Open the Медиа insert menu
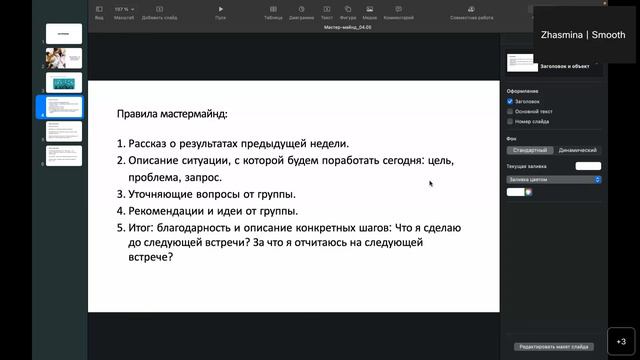Screen dimensions: 640x360 point(369,13)
